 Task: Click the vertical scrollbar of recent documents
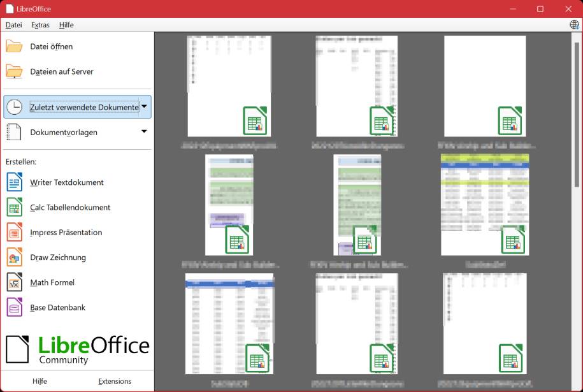(577, 115)
